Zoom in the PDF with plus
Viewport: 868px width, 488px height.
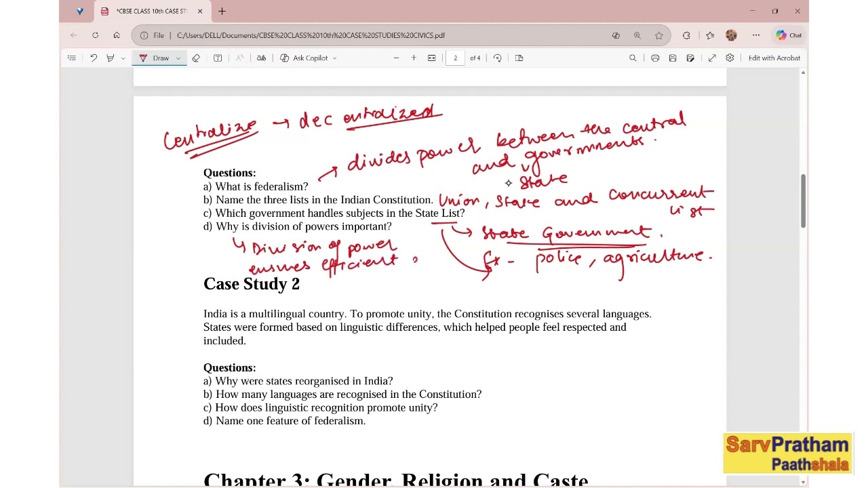414,58
